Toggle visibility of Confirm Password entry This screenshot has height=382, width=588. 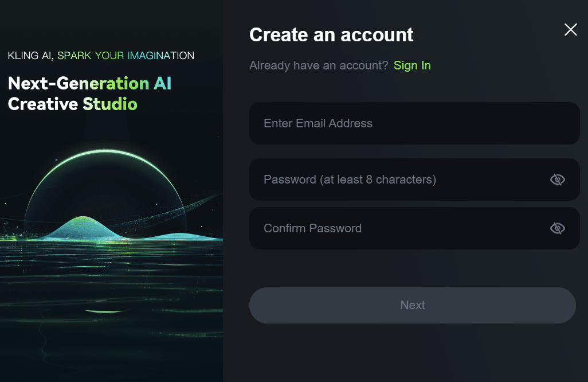[557, 228]
